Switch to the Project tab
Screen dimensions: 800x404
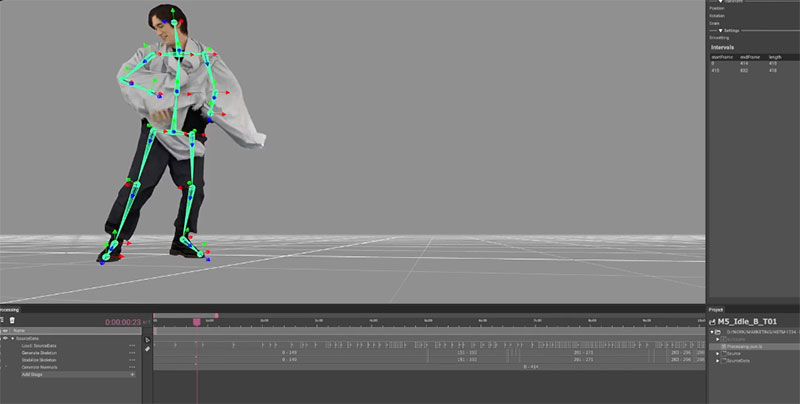[x=716, y=310]
